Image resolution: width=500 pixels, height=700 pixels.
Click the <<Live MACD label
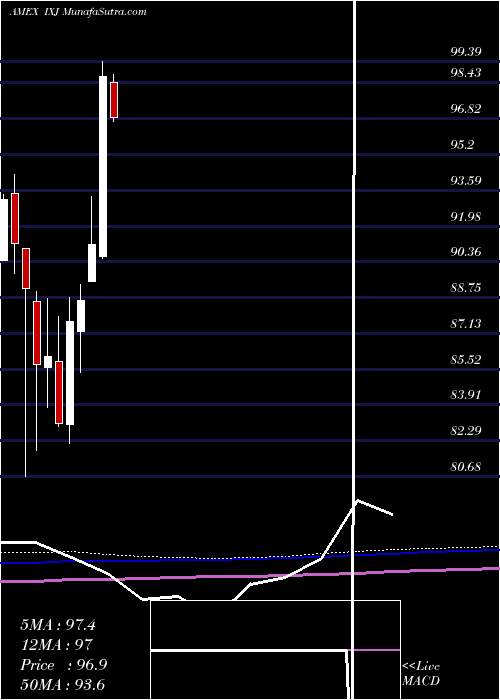click(x=421, y=674)
